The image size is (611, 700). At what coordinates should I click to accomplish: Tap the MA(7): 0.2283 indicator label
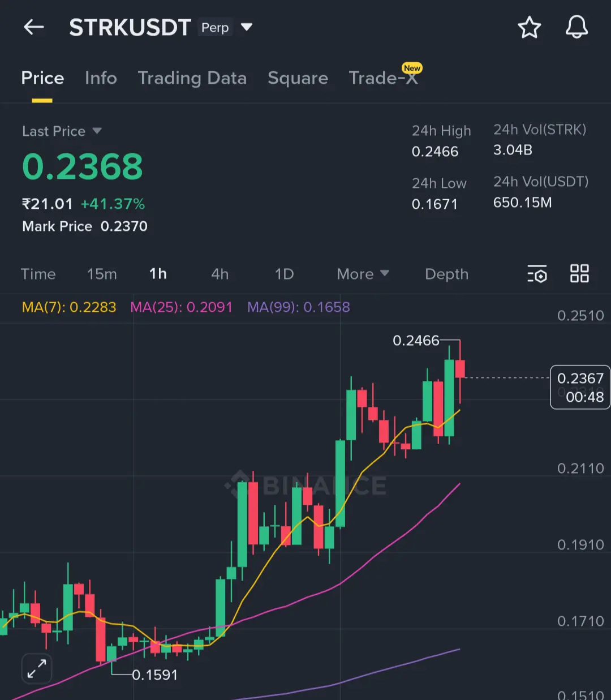(69, 307)
